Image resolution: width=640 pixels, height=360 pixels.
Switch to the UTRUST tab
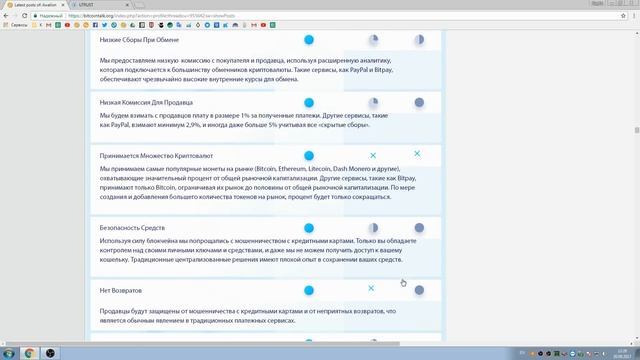coord(100,5)
